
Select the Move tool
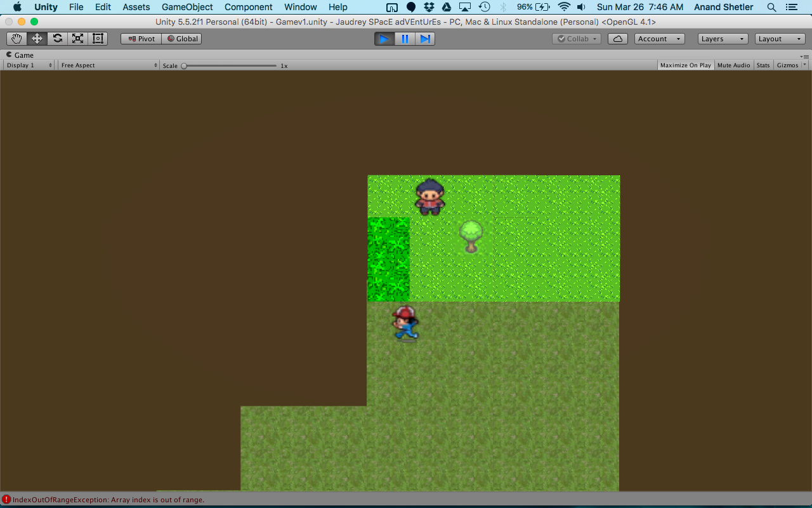click(x=37, y=39)
